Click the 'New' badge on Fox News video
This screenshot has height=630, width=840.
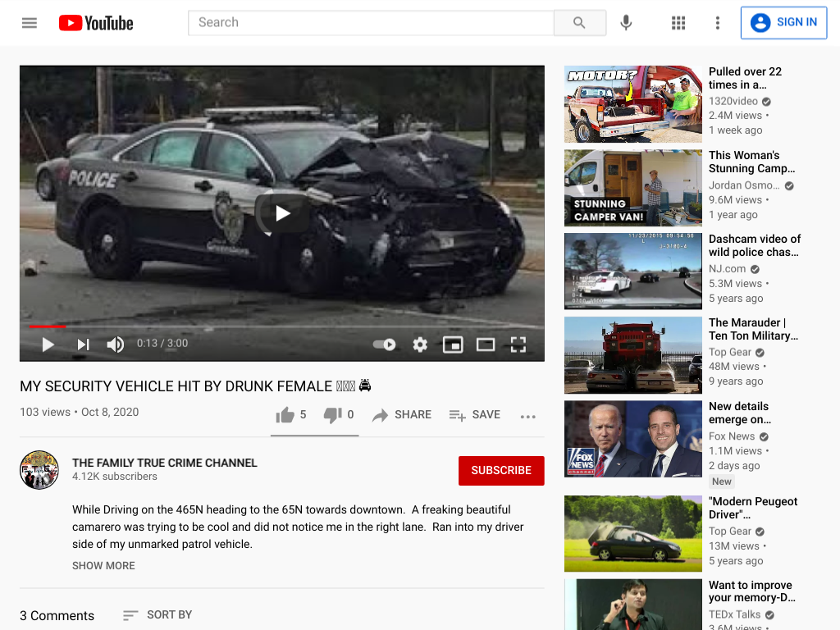(x=721, y=482)
